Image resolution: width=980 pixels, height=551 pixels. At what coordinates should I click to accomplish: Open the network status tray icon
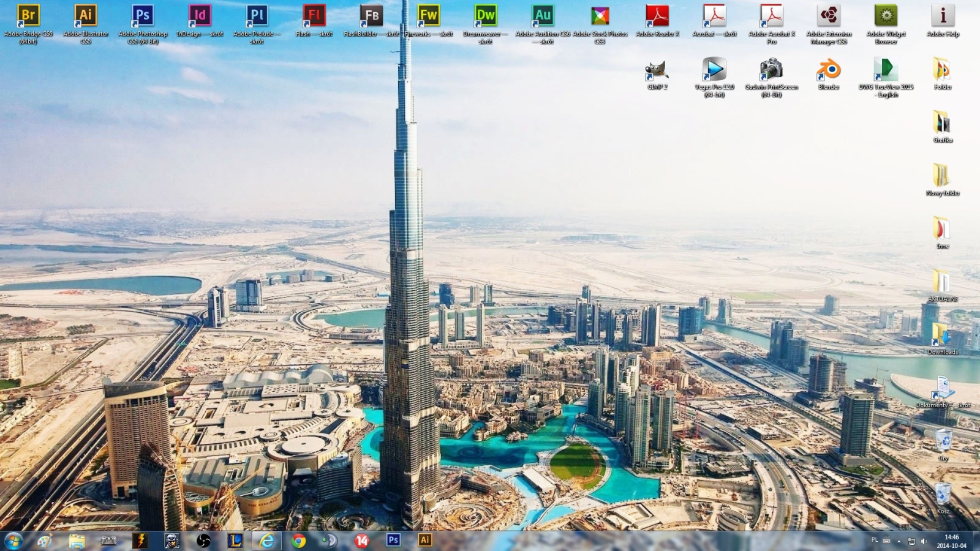[x=911, y=541]
